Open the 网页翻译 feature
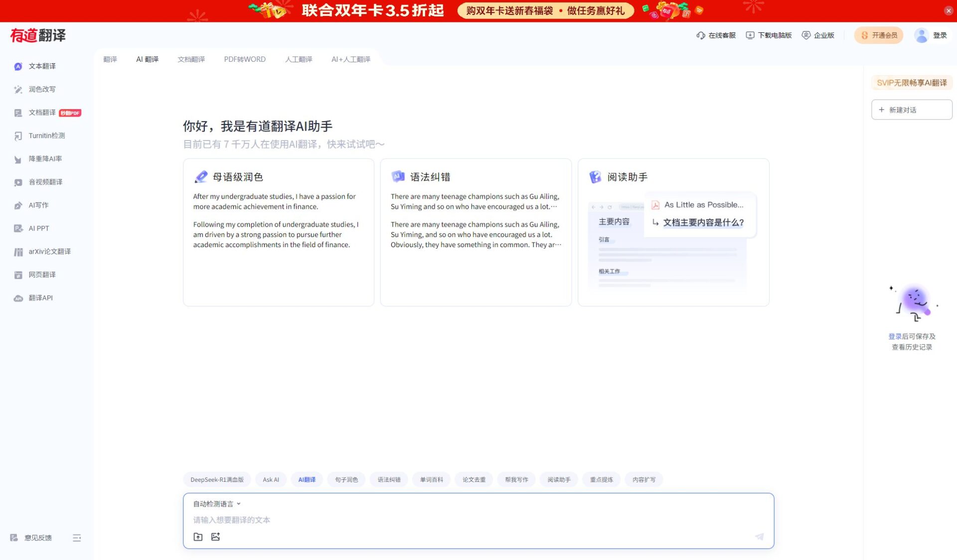 42,275
